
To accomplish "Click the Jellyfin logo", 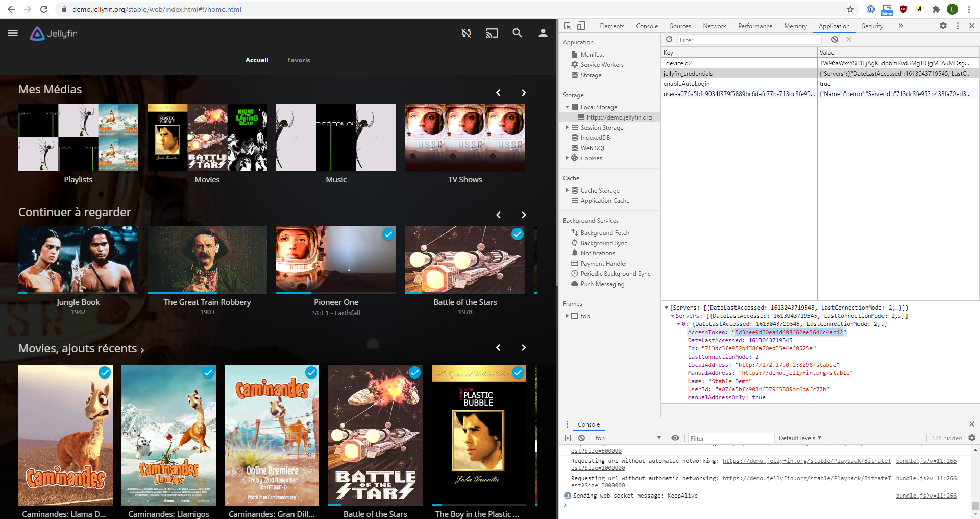I will (x=54, y=33).
